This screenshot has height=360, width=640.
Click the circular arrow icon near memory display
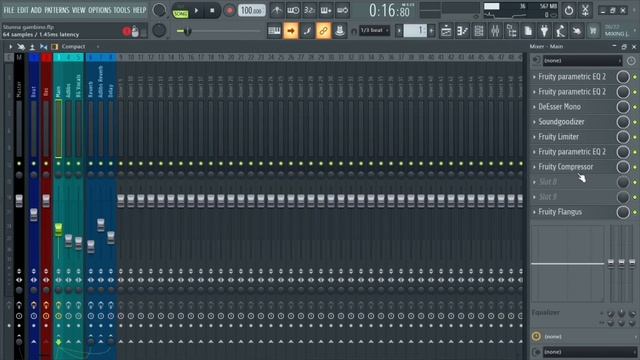pos(569,11)
